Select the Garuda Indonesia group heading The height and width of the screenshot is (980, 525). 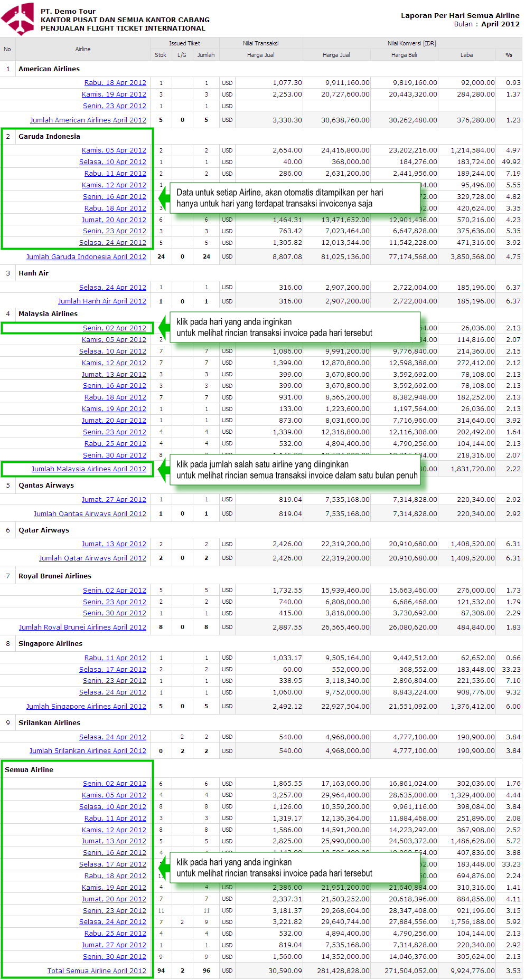[x=49, y=137]
